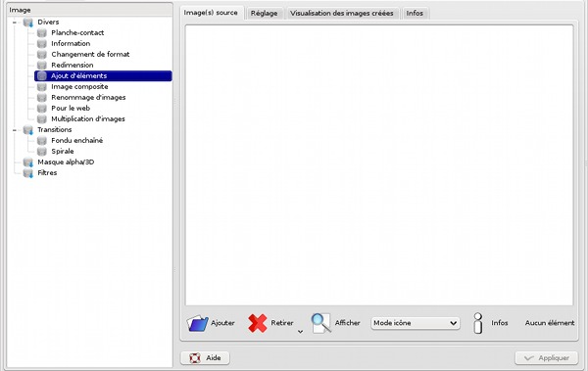Choose Pour le web
The width and height of the screenshot is (588, 371).
[71, 109]
